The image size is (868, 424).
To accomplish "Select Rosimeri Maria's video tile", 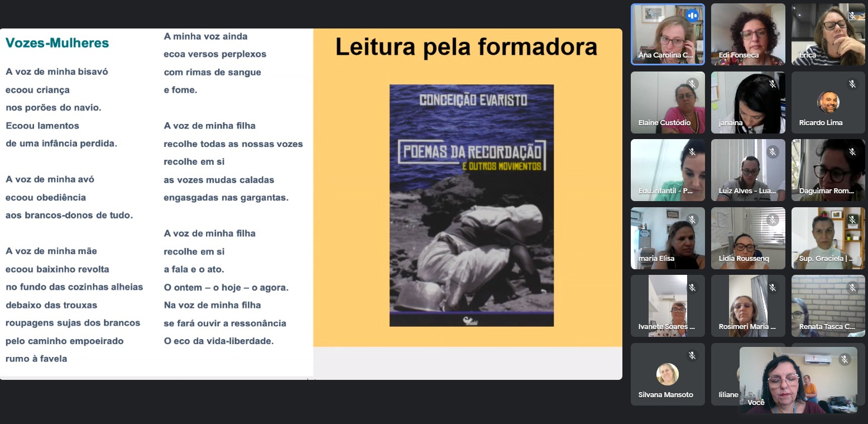I will coord(748,306).
